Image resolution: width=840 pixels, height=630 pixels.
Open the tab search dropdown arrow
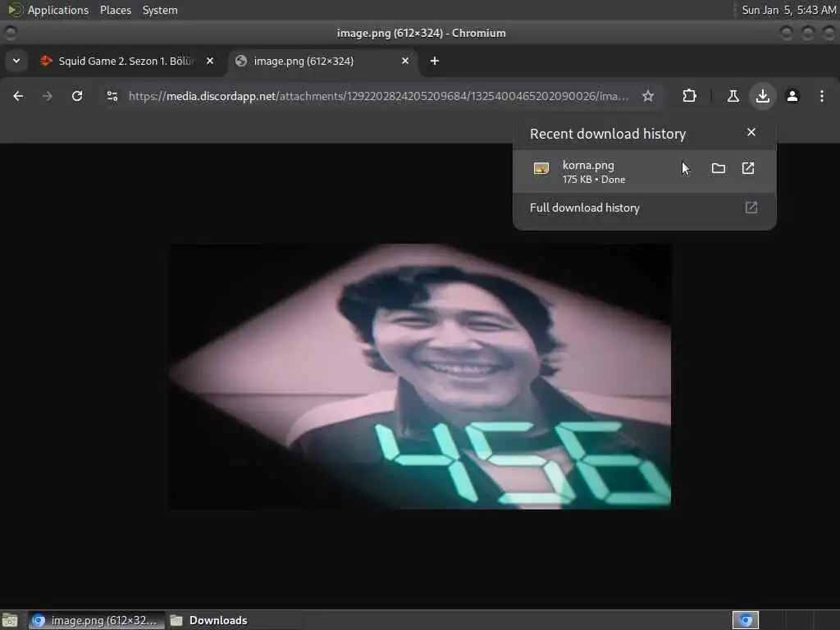(16, 61)
